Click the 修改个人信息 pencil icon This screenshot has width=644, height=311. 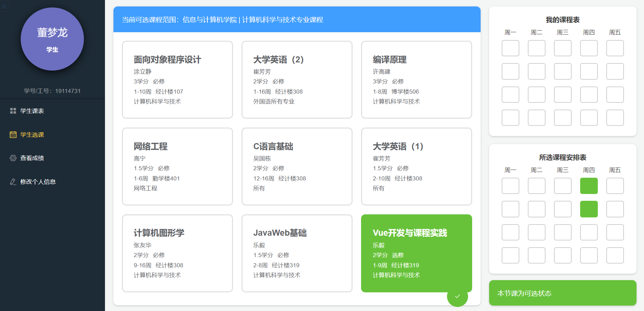(13, 182)
